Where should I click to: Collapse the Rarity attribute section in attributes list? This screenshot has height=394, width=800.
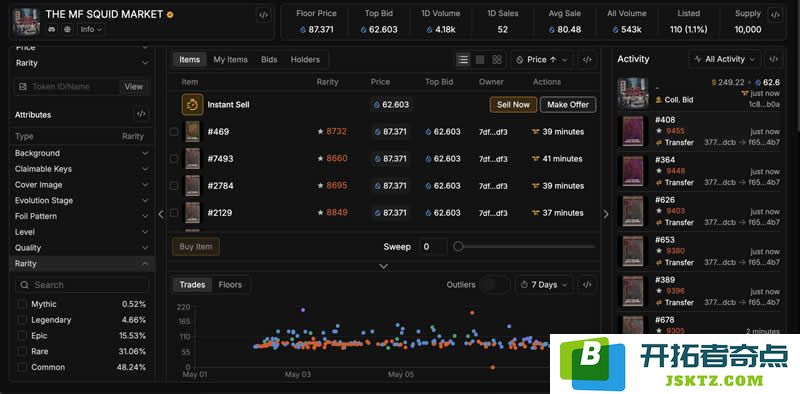tap(82, 264)
